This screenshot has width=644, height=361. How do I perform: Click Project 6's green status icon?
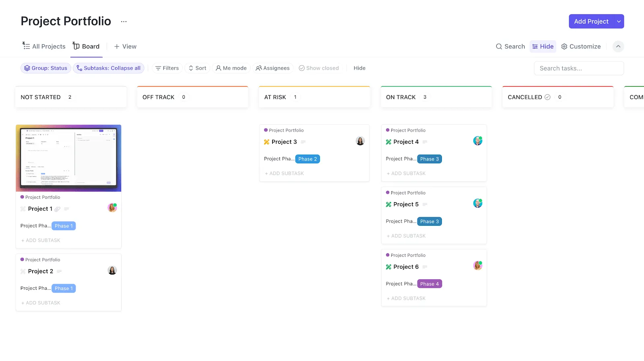(388, 267)
